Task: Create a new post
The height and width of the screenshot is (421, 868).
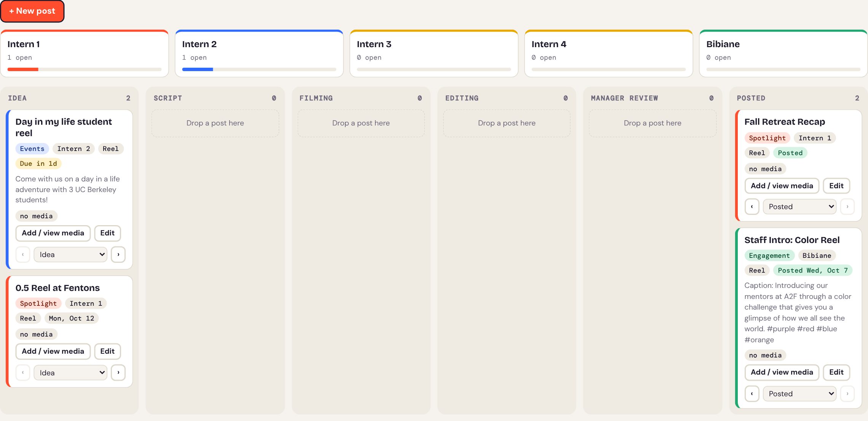Action: pyautogui.click(x=32, y=11)
